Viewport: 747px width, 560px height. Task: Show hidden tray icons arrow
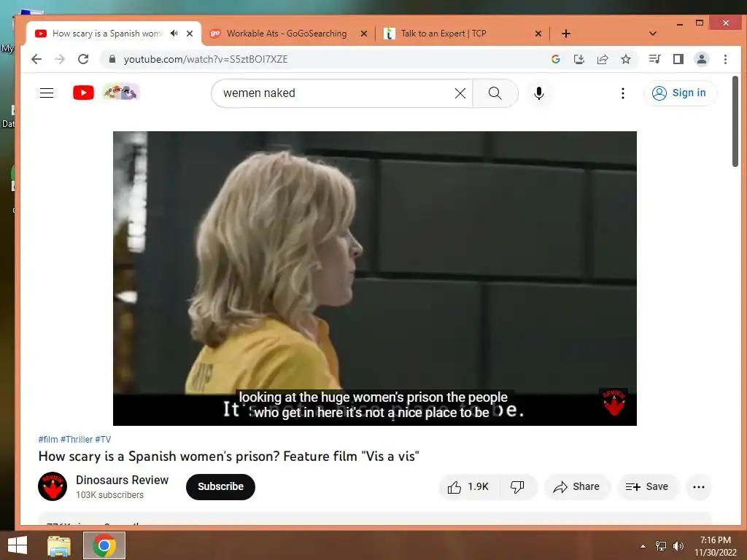coord(643,546)
